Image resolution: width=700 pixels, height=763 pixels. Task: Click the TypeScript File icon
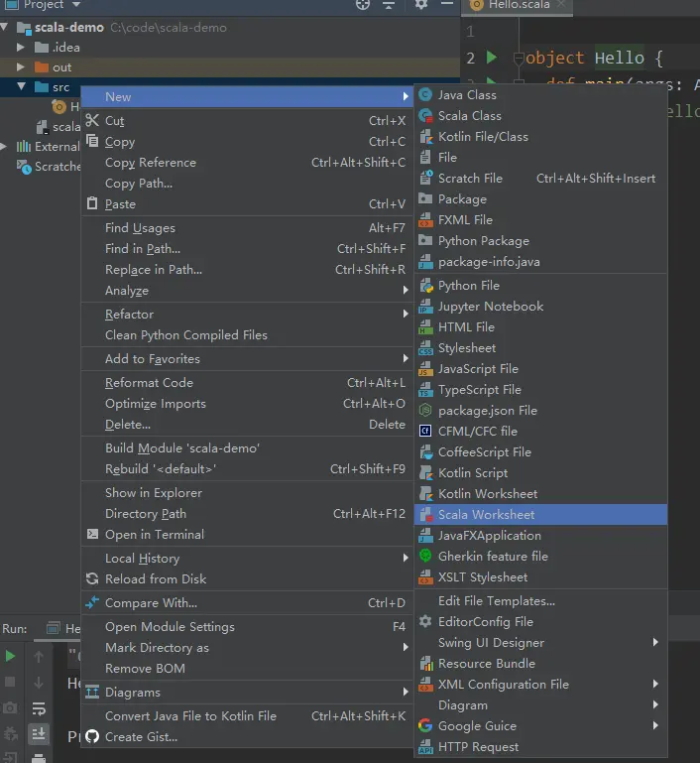pyautogui.click(x=425, y=390)
